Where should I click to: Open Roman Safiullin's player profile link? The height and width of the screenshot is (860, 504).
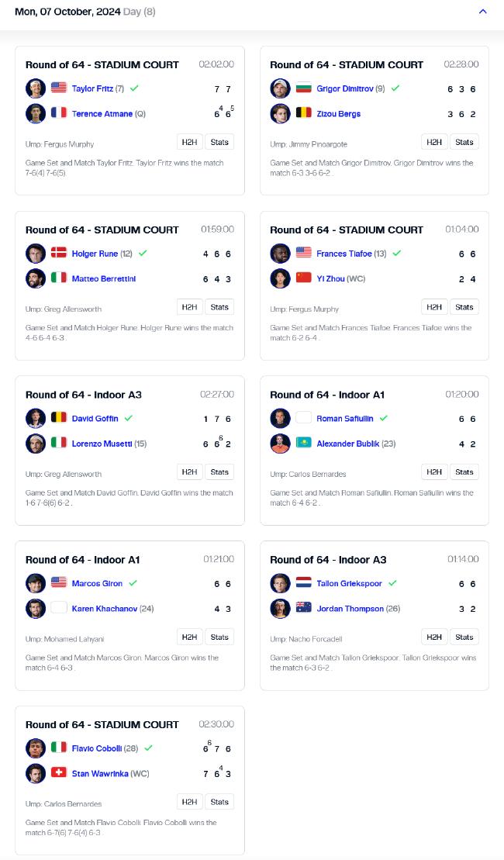point(345,419)
